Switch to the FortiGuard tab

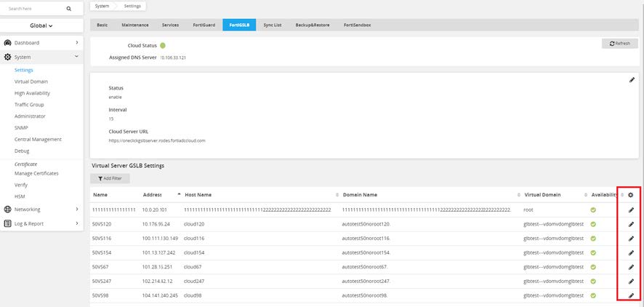tap(201, 25)
